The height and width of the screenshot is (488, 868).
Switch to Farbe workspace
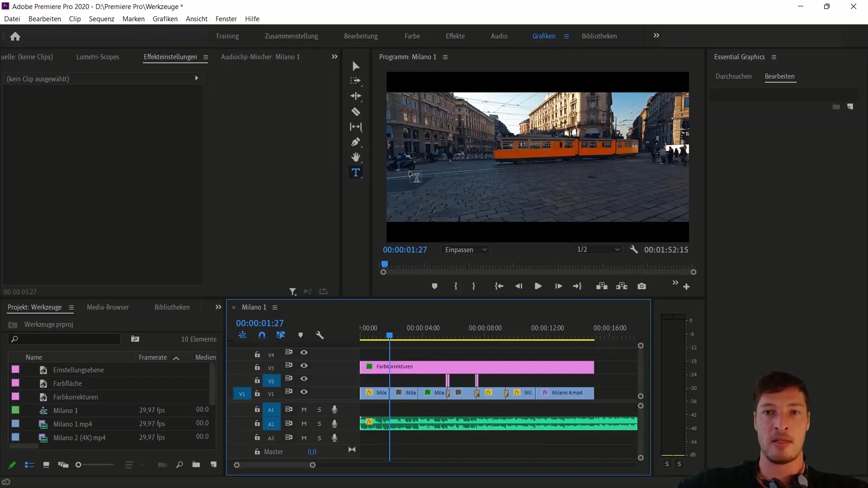pos(412,36)
